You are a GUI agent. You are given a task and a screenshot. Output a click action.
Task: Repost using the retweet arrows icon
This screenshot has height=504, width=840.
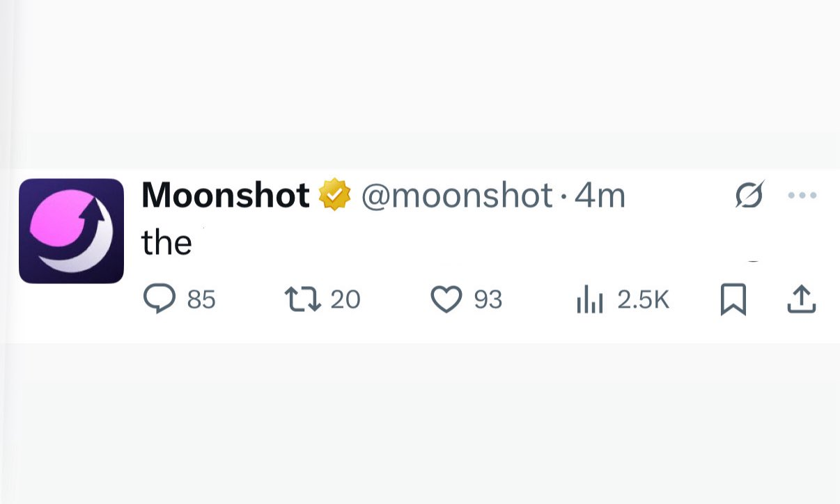click(x=302, y=299)
